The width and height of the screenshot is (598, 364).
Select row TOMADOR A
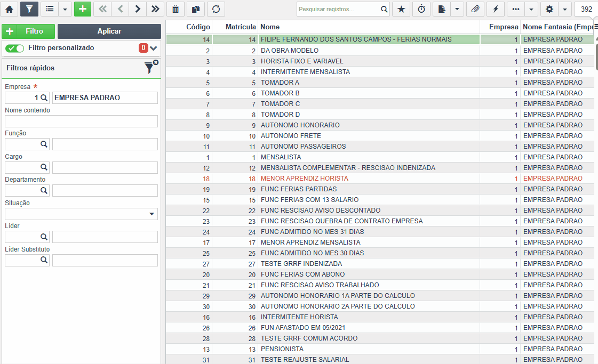click(x=380, y=82)
